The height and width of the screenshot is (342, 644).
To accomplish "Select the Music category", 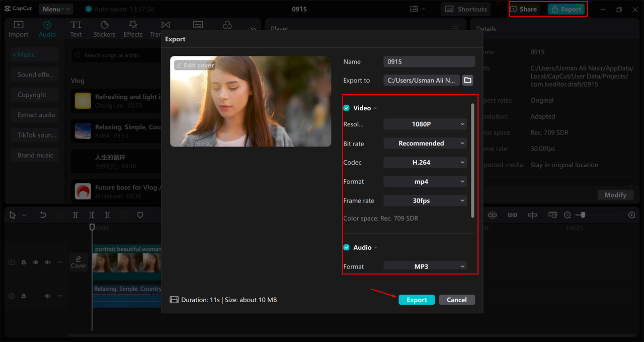I will tap(35, 54).
